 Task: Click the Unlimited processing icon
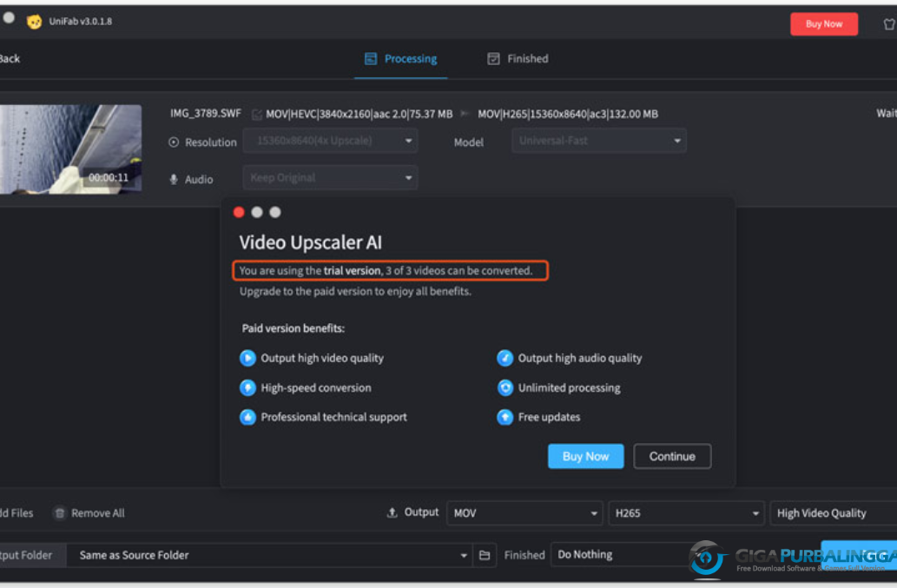(505, 388)
